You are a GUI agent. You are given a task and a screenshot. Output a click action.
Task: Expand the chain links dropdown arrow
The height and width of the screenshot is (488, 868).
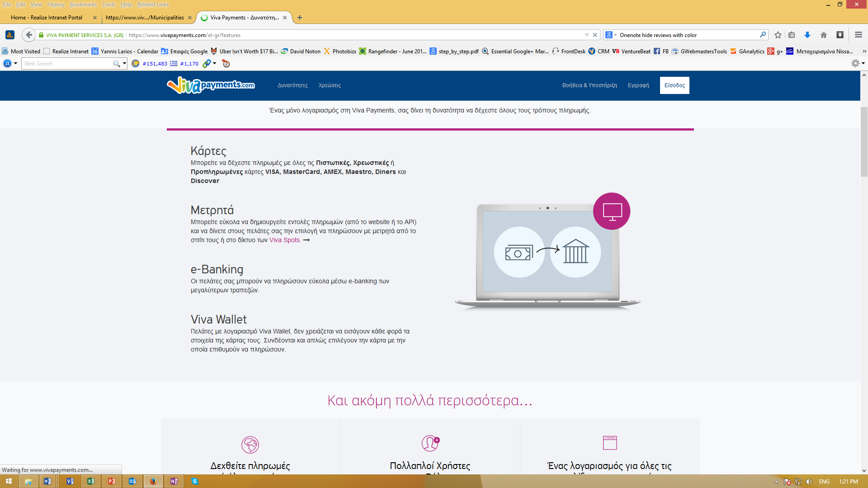click(215, 64)
